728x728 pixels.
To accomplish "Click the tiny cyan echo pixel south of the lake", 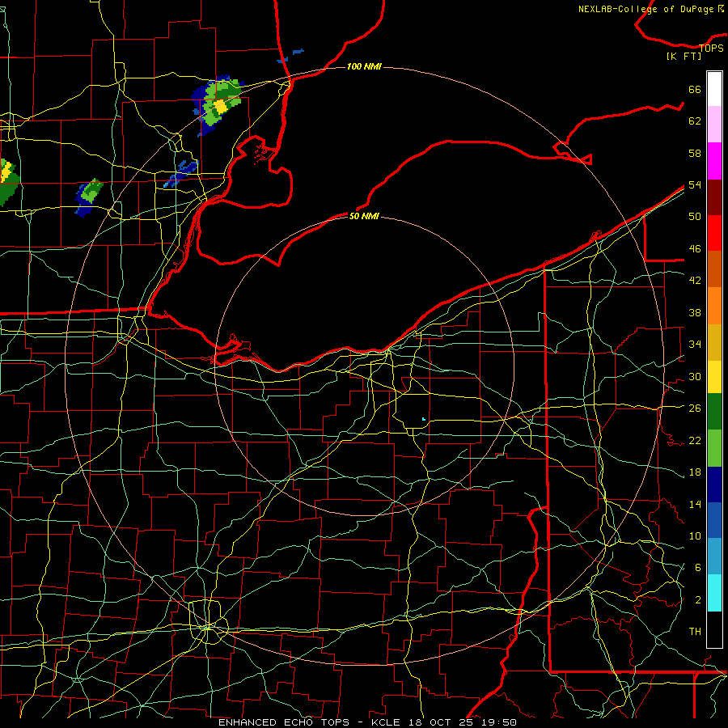I will (x=423, y=419).
